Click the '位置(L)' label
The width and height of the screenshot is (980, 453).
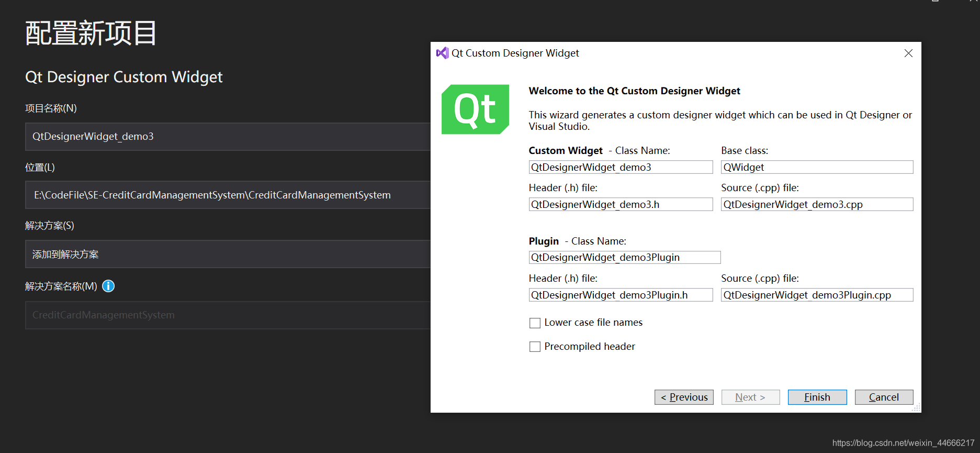[40, 168]
